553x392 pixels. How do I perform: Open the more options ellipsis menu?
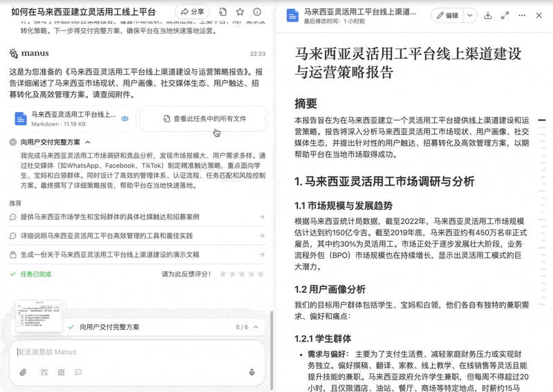522,15
